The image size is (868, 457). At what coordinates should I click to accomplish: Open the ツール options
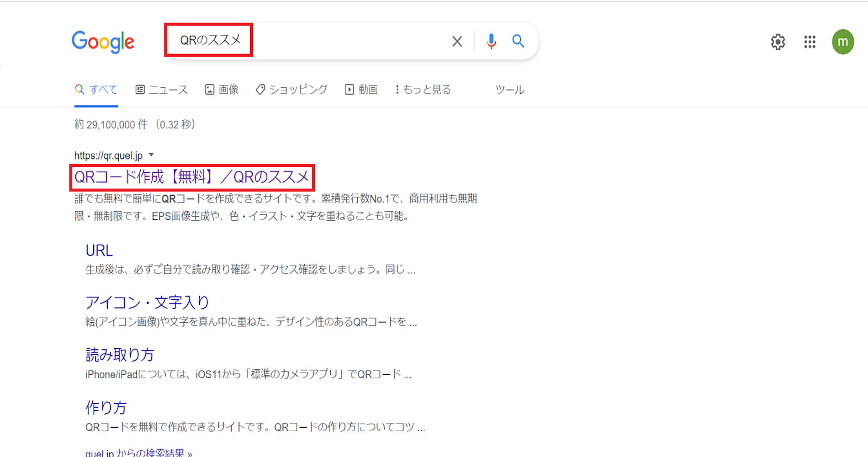click(509, 90)
